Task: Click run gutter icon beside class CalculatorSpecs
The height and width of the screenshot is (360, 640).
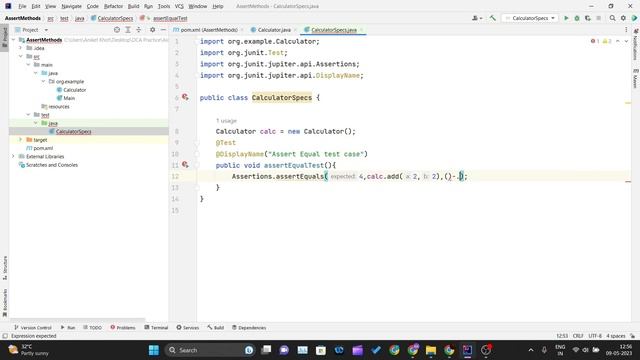Action: pos(185,97)
